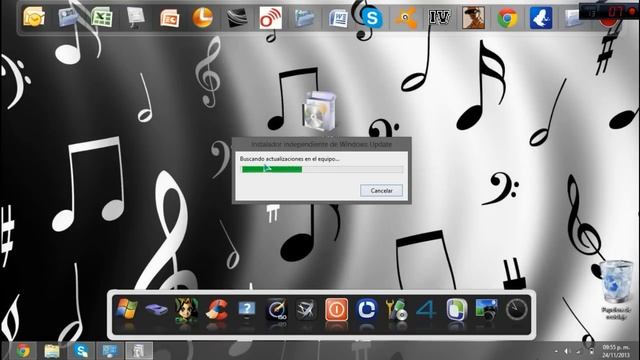
Task: Open the clock showing 09:55 p.m.
Action: pyautogui.click(x=616, y=351)
